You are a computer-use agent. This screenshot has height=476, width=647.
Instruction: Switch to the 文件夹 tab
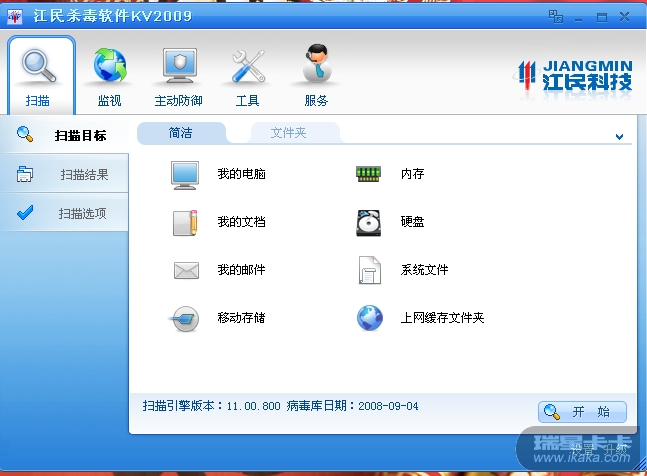click(x=288, y=133)
